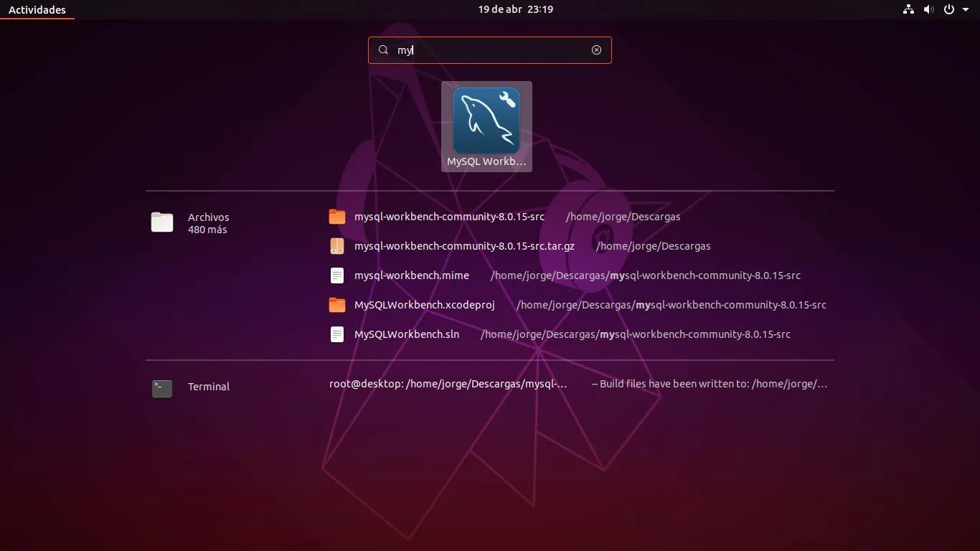Viewport: 980px width, 551px height.
Task: Focus the search input containing "myl"
Action: pyautogui.click(x=490, y=50)
